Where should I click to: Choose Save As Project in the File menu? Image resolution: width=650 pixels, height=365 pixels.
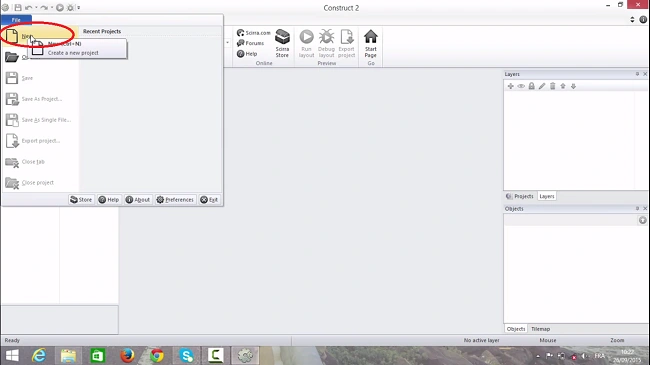click(x=39, y=99)
